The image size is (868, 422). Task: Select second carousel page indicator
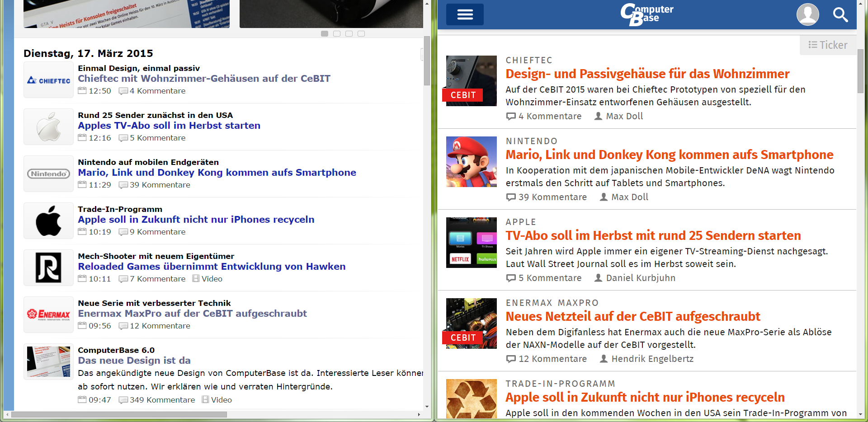click(337, 33)
